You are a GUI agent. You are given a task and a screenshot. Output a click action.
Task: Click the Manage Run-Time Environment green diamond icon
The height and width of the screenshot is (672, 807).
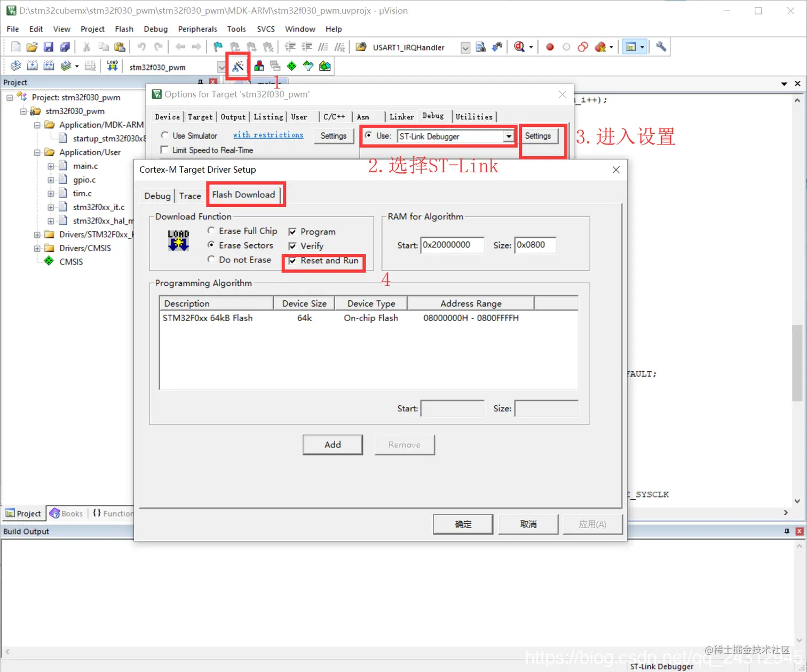[291, 66]
